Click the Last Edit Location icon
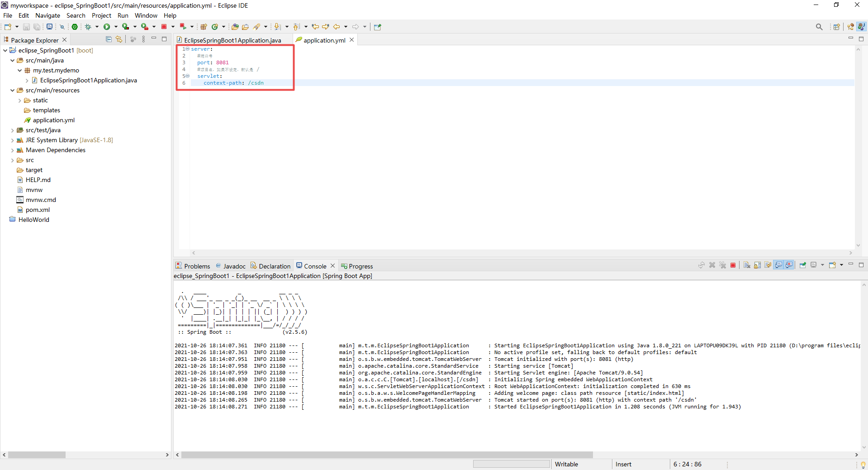The width and height of the screenshot is (868, 470). (315, 27)
